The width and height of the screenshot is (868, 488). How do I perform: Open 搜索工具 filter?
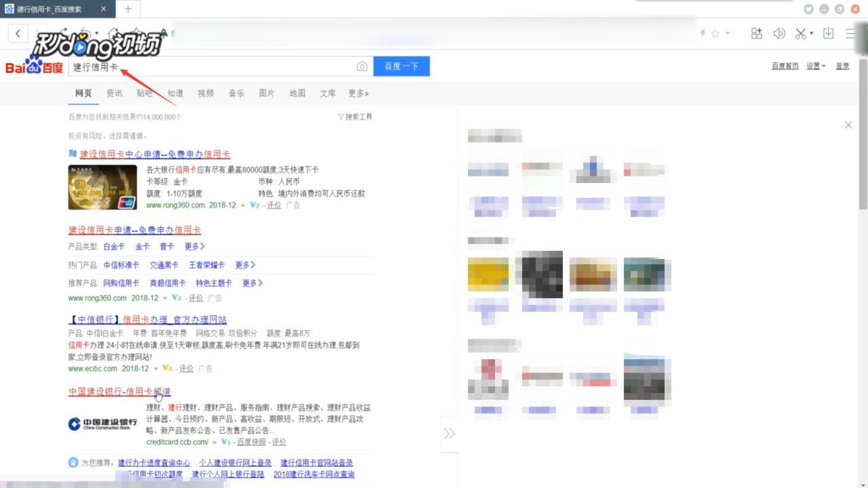click(x=355, y=117)
